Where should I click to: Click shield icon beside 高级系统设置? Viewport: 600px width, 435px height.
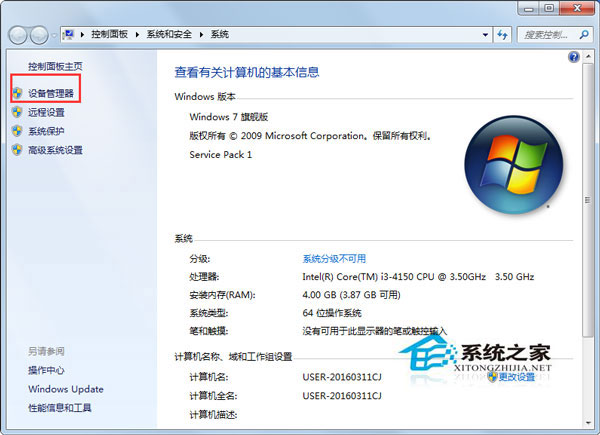(17, 150)
